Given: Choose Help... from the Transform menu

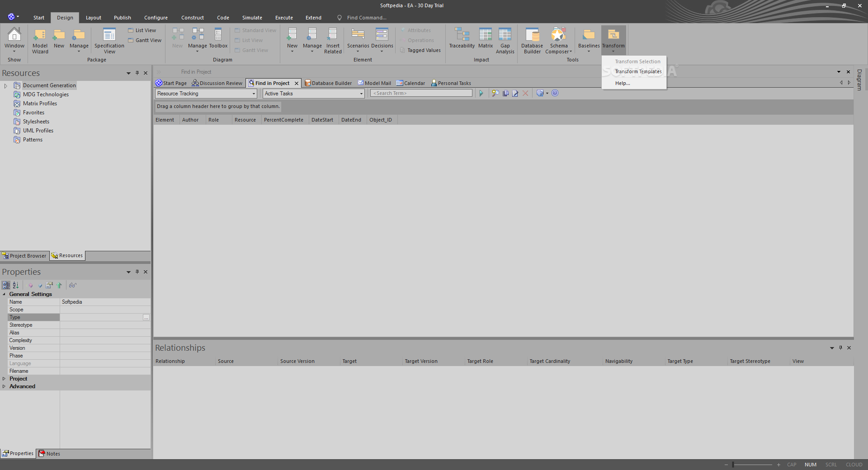Looking at the screenshot, I should pos(623,83).
